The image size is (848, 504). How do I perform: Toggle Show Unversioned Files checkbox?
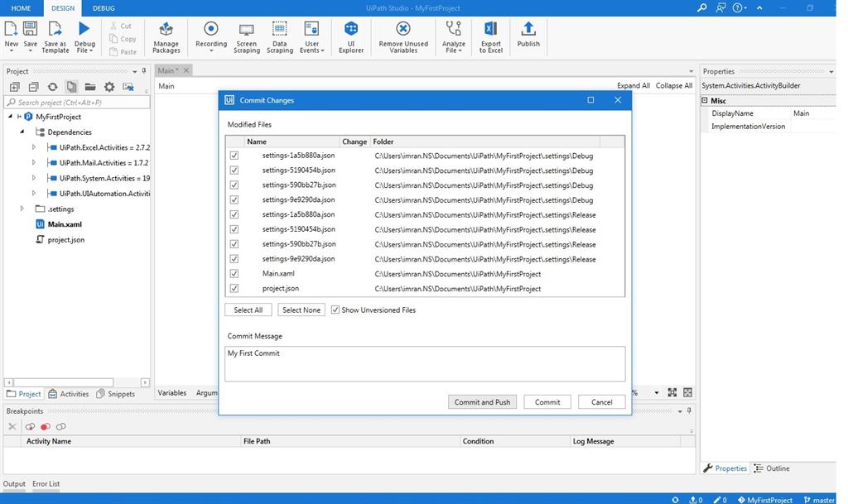coord(335,310)
